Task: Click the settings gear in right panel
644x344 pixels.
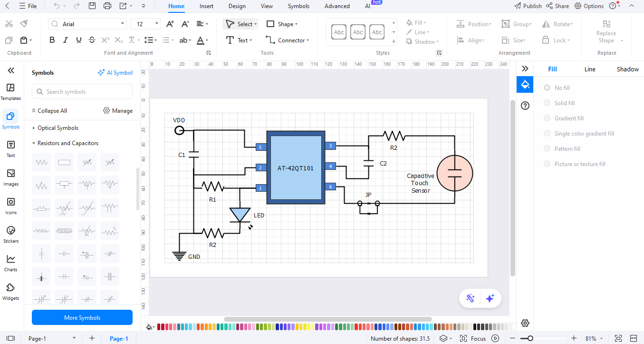Action: [x=525, y=323]
